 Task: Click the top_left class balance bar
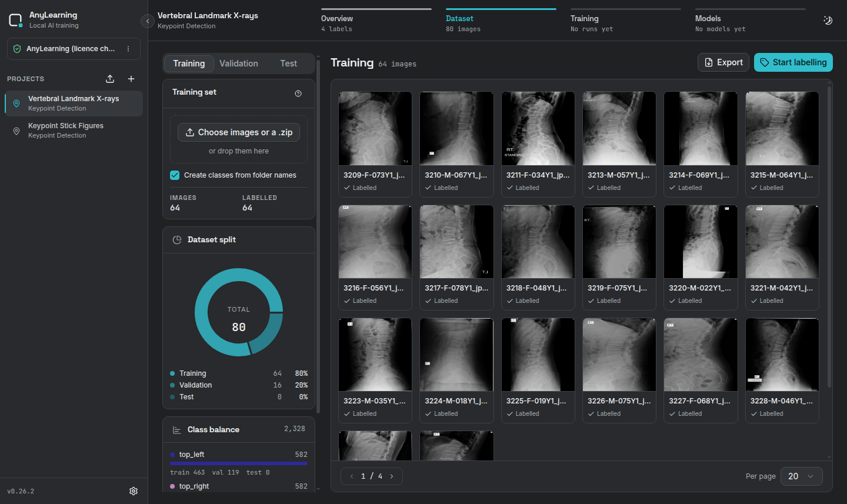coord(239,463)
